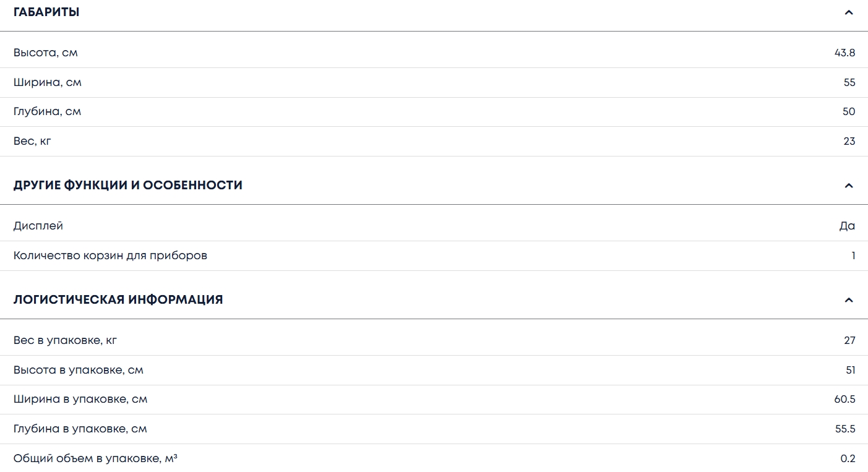This screenshot has width=868, height=472.
Task: Click the 'Высота в упаковке, см' label
Action: 79,370
